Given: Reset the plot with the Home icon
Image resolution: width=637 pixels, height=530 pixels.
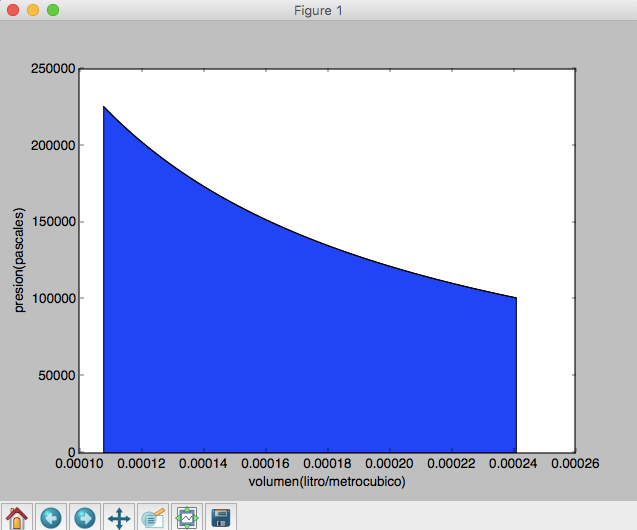Looking at the screenshot, I should click(x=17, y=517).
